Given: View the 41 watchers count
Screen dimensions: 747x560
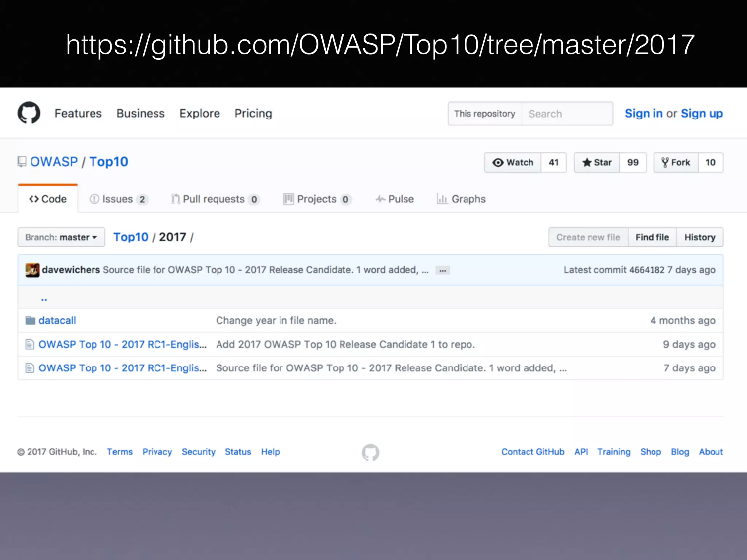Looking at the screenshot, I should tap(554, 163).
